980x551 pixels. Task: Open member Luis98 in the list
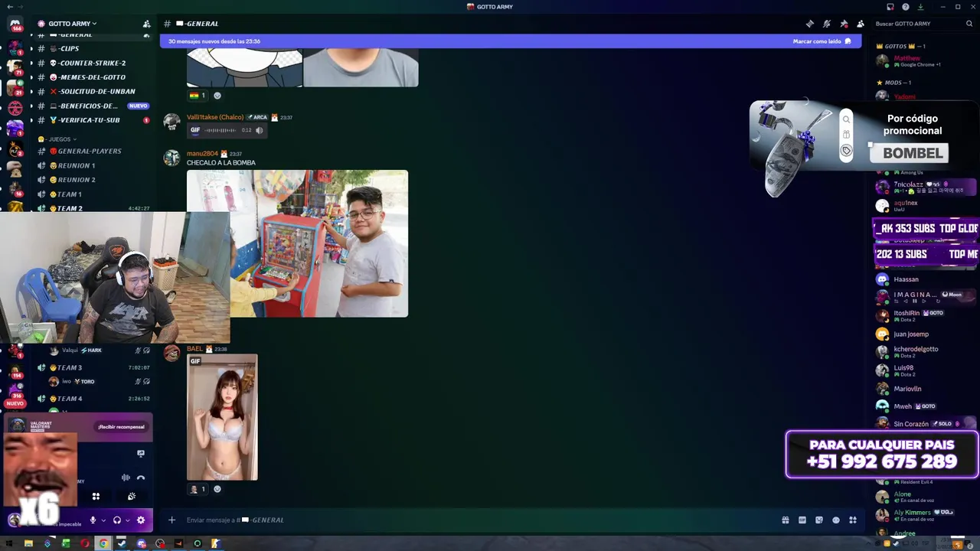coord(923,370)
